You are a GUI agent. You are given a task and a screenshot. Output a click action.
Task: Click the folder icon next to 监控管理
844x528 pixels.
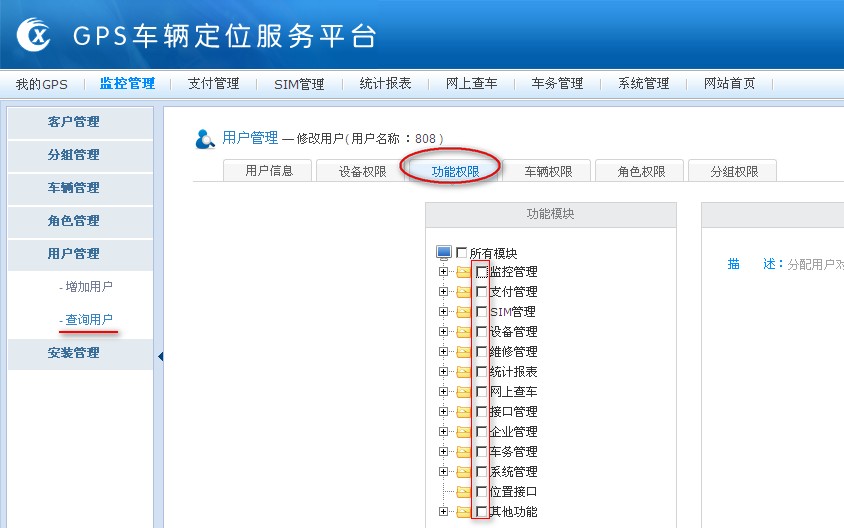[464, 272]
